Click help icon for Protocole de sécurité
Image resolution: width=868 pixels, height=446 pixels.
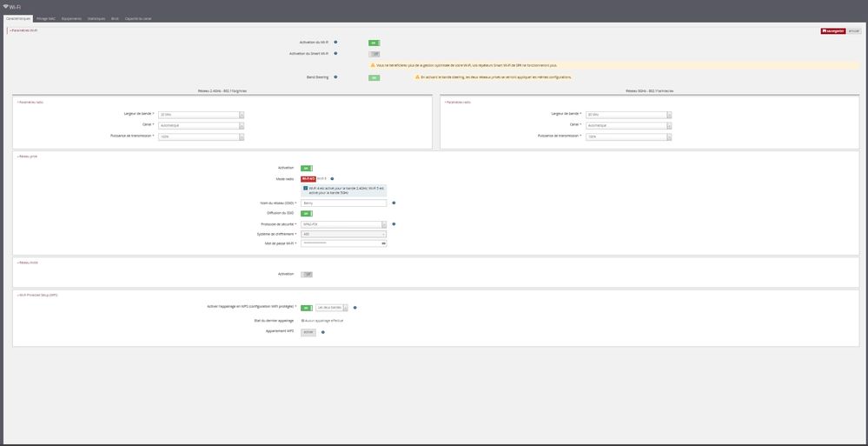pos(394,223)
